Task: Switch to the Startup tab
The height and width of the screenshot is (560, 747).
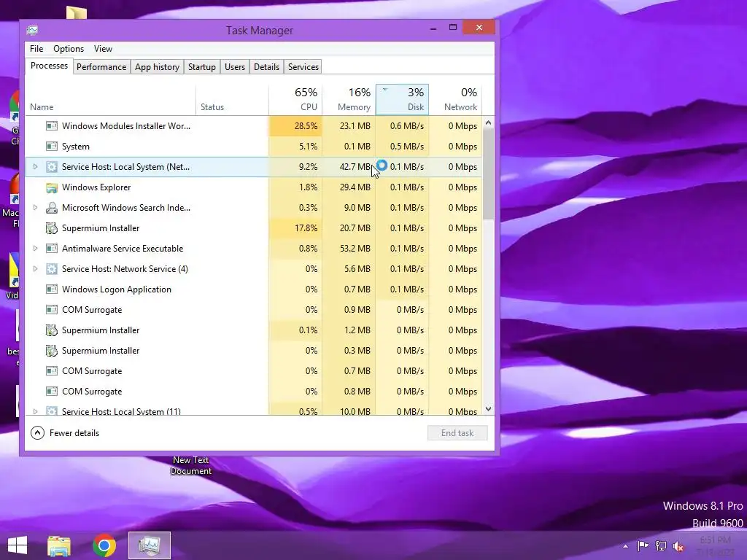Action: point(202,67)
